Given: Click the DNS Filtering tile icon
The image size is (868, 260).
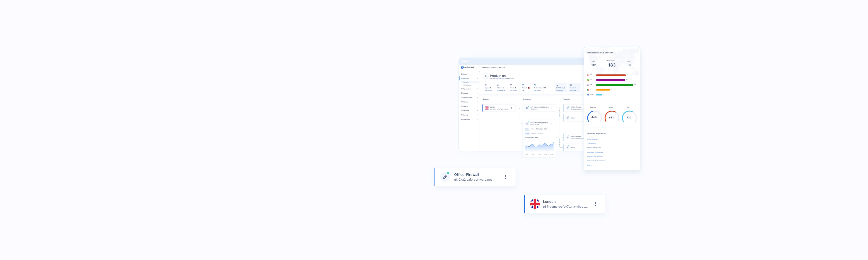Looking at the screenshot, I should coord(557,85).
